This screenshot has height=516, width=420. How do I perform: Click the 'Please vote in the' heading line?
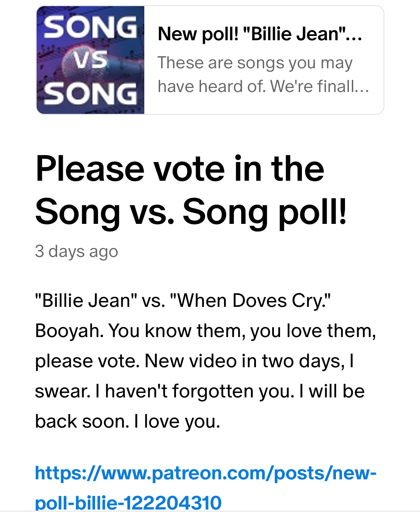(x=180, y=169)
